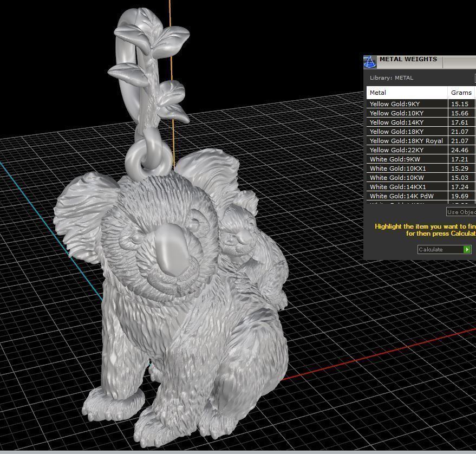Click the METAL WEIGHTS title tab

(x=408, y=59)
